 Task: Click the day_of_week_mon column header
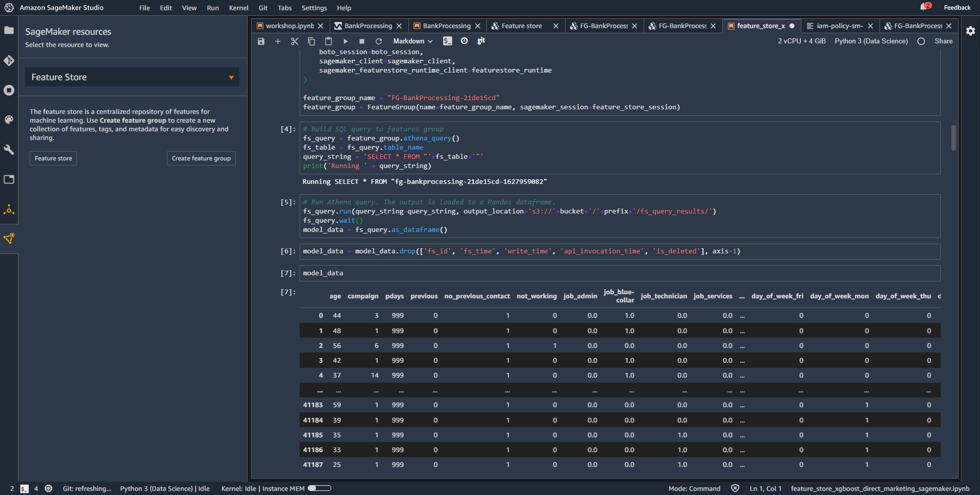[839, 296]
